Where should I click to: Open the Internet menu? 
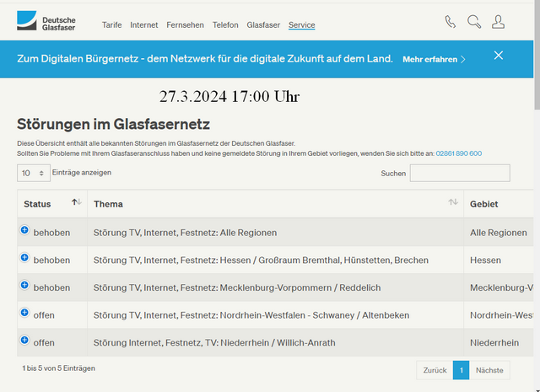(x=144, y=24)
